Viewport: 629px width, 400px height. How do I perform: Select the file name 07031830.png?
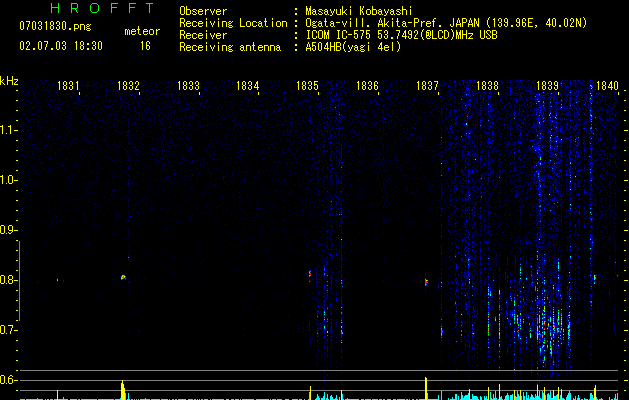[x=55, y=26]
